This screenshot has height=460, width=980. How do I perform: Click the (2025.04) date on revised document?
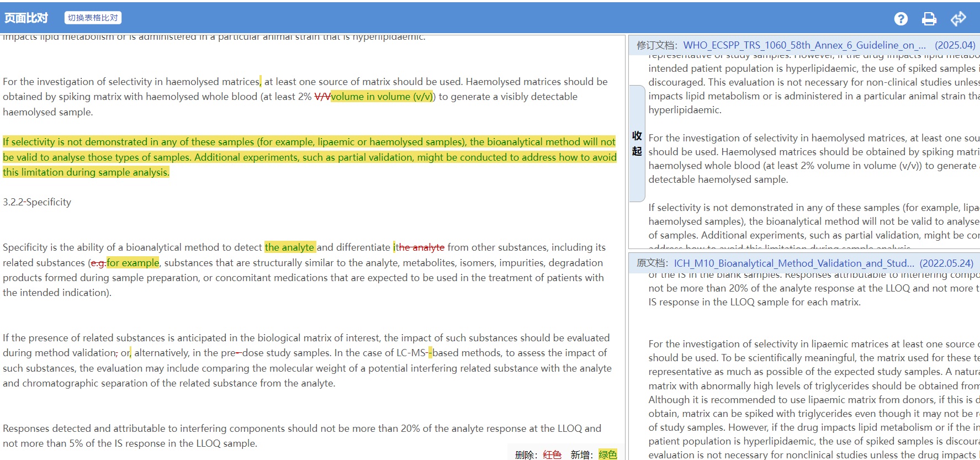pyautogui.click(x=955, y=45)
